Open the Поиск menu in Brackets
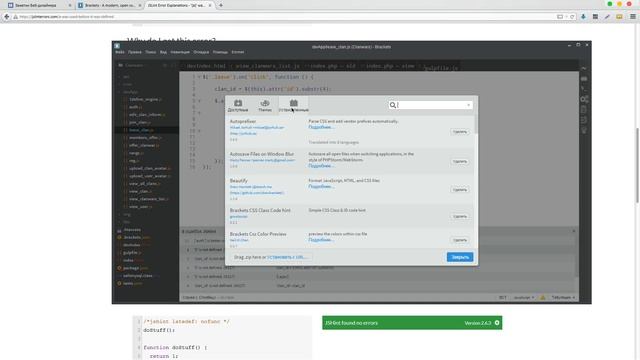This screenshot has height=360, width=640. (x=151, y=52)
